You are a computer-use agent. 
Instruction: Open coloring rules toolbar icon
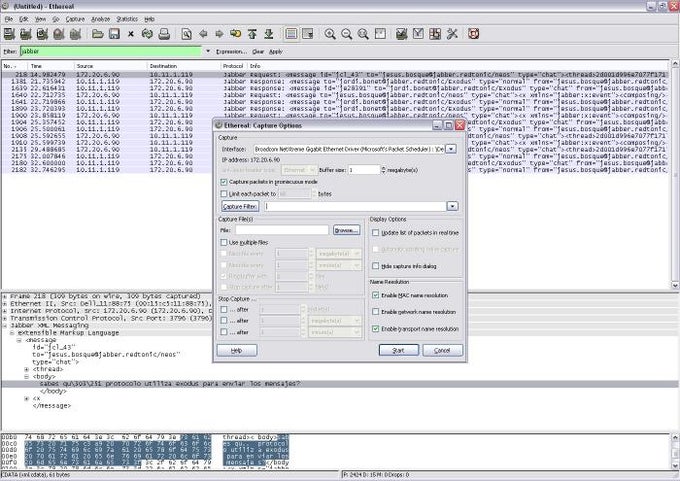(x=435, y=34)
